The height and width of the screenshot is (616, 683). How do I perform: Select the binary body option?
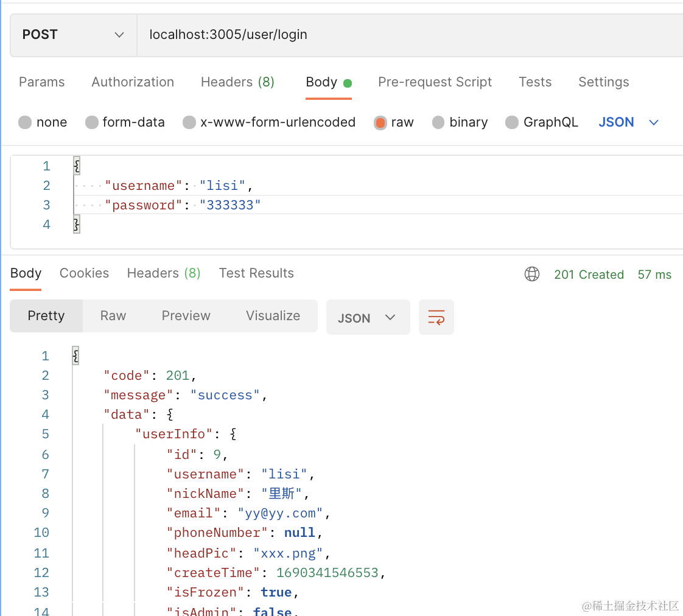[x=438, y=122]
